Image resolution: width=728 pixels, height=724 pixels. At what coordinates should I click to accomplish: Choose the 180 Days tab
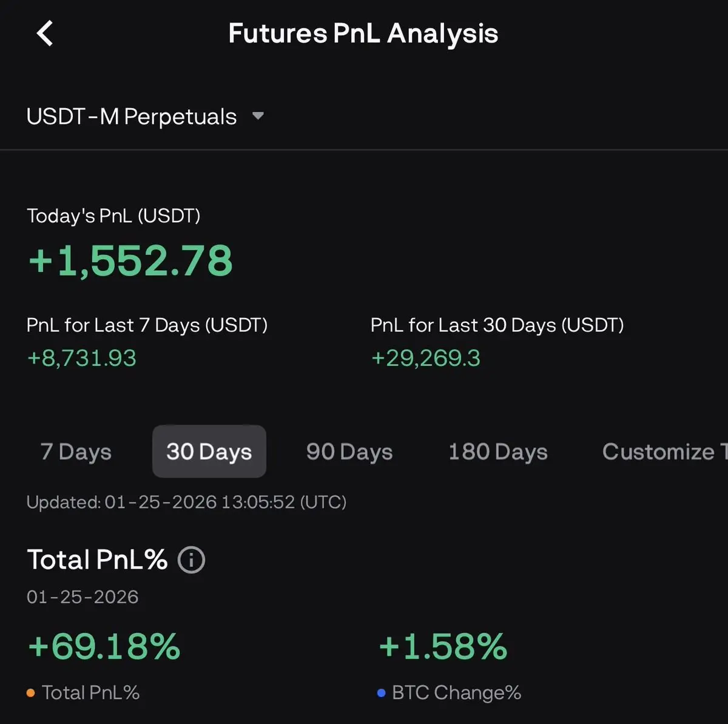[497, 452]
